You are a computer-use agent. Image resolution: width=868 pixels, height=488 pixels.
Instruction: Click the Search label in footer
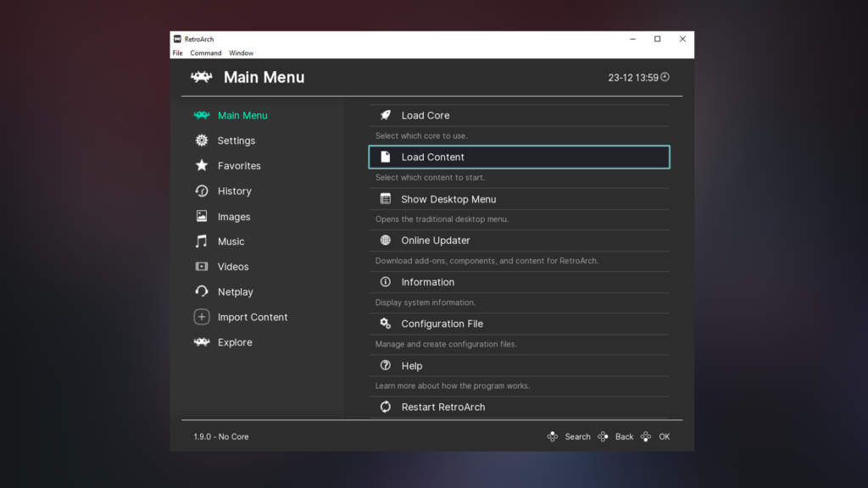(577, 436)
